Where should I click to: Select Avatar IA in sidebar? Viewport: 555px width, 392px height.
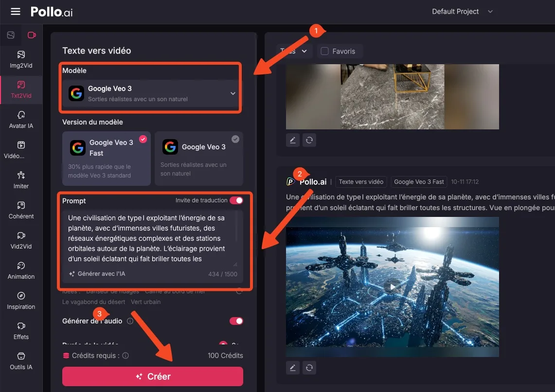pyautogui.click(x=21, y=120)
